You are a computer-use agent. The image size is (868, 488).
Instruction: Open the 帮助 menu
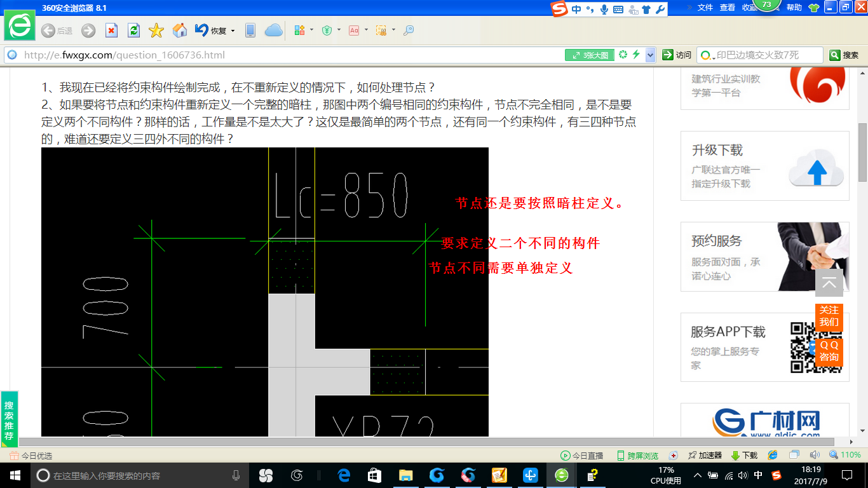tap(794, 8)
